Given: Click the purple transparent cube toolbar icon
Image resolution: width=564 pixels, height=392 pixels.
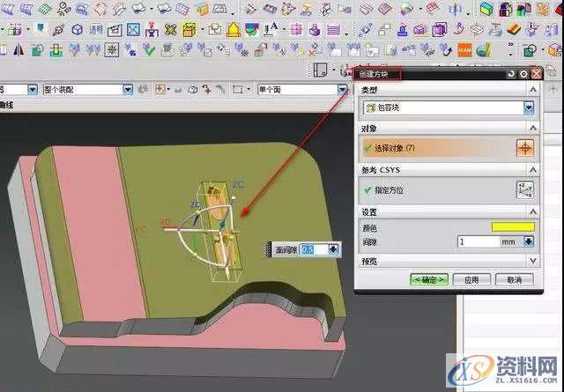Looking at the screenshot, I should [x=439, y=29].
